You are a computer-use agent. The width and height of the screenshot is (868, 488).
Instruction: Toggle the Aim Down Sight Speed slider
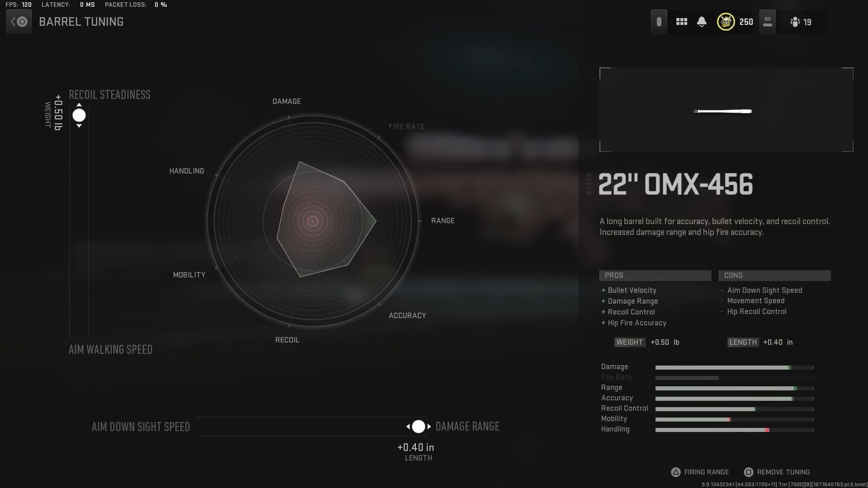[x=418, y=426]
